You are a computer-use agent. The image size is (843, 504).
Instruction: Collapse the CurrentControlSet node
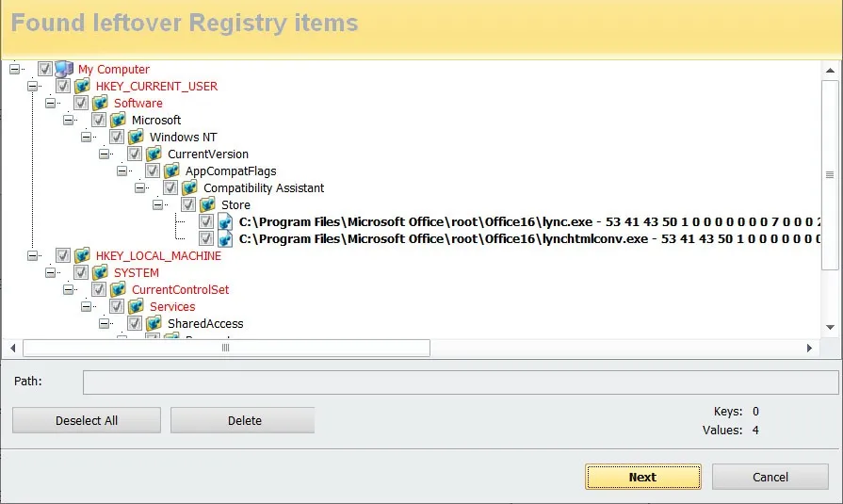(x=68, y=289)
